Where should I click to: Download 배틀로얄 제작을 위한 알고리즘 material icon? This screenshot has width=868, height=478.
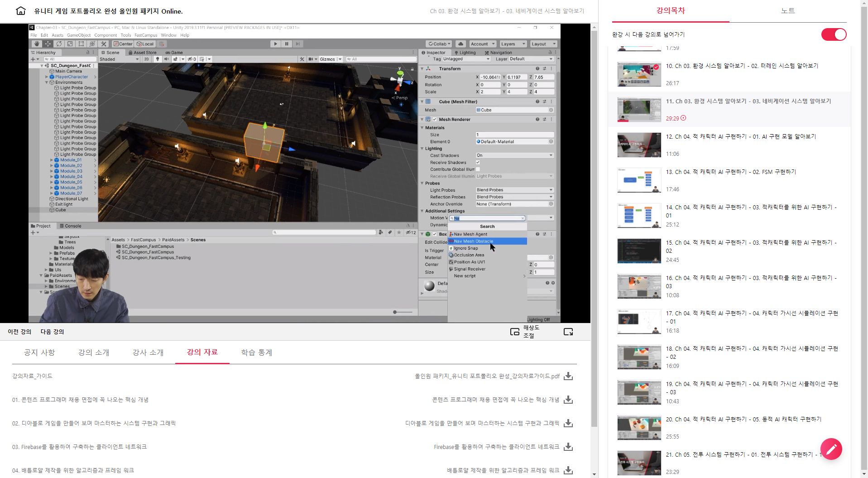(568, 470)
